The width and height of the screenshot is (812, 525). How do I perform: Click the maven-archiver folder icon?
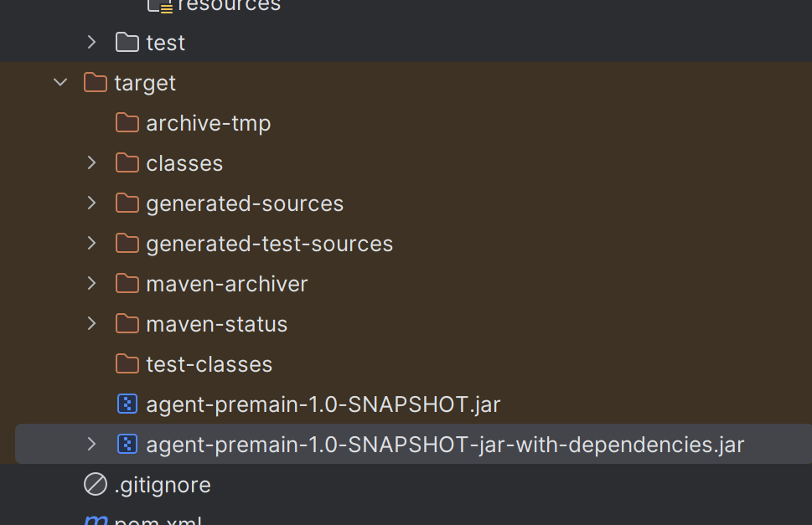(x=127, y=284)
